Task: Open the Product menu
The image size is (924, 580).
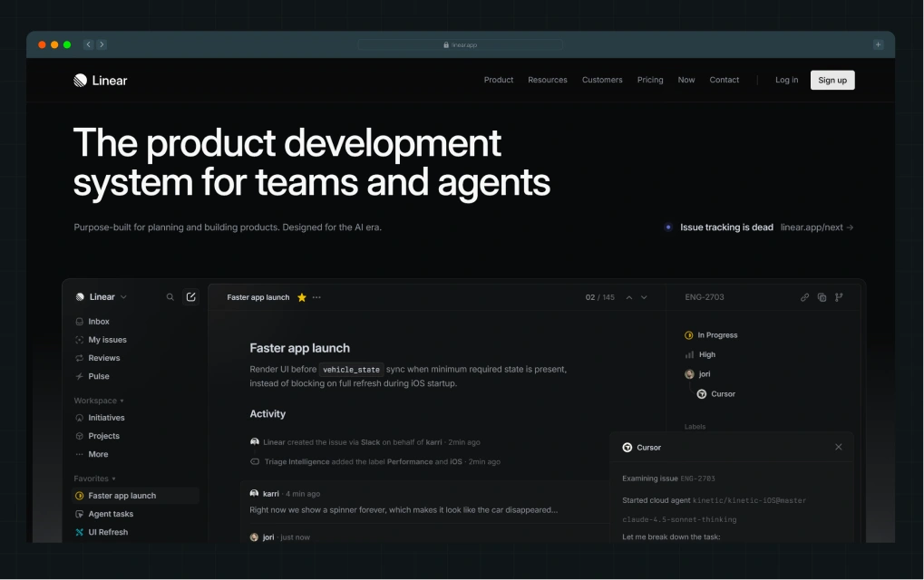Action: point(499,80)
